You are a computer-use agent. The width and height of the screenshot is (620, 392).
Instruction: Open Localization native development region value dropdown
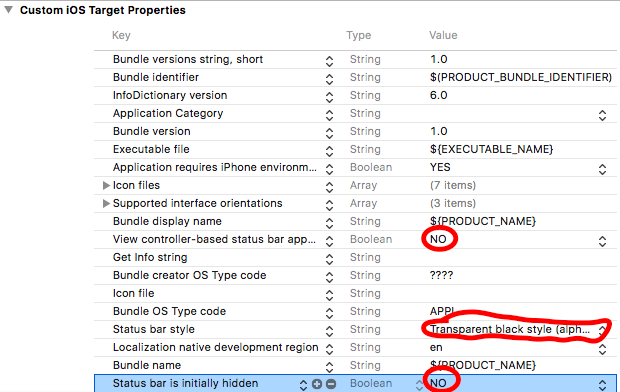click(x=602, y=348)
